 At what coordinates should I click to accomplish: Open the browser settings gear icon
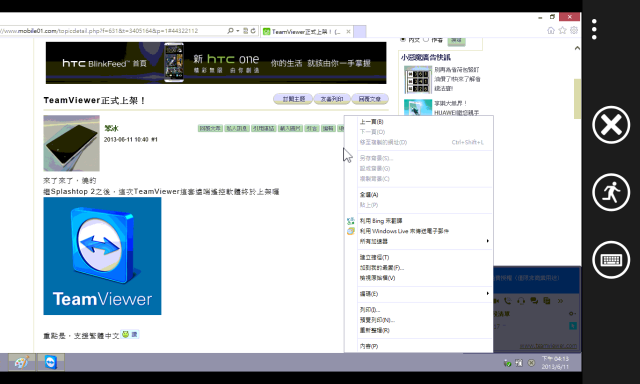point(574,31)
